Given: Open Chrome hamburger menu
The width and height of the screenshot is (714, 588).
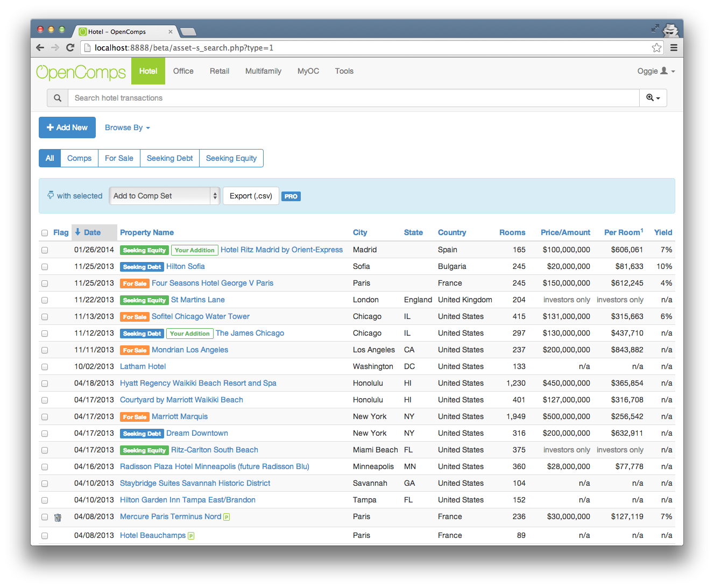Looking at the screenshot, I should pyautogui.click(x=674, y=47).
